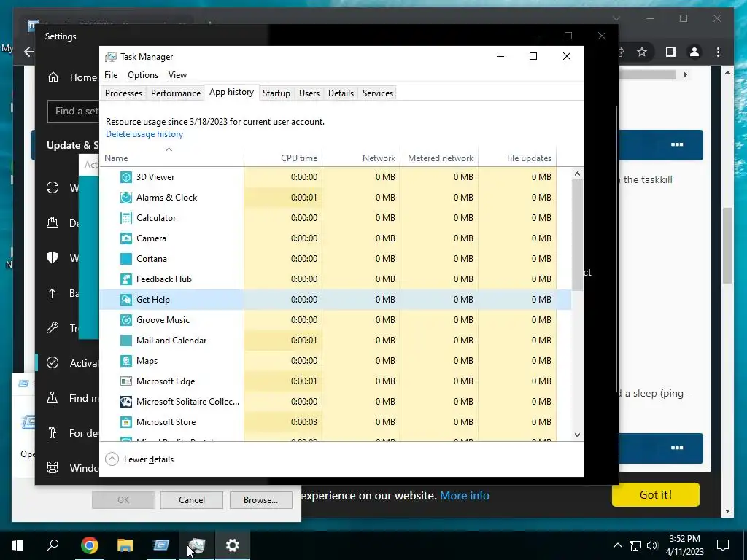Click the For developers icon in Settings
747x560 pixels.
coord(53,433)
